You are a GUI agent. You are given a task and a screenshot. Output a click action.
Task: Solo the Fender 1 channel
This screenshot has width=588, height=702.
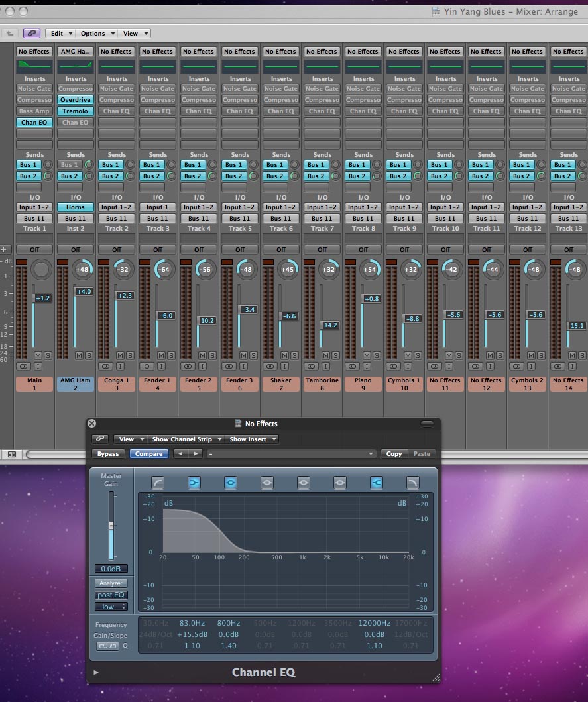(171, 355)
